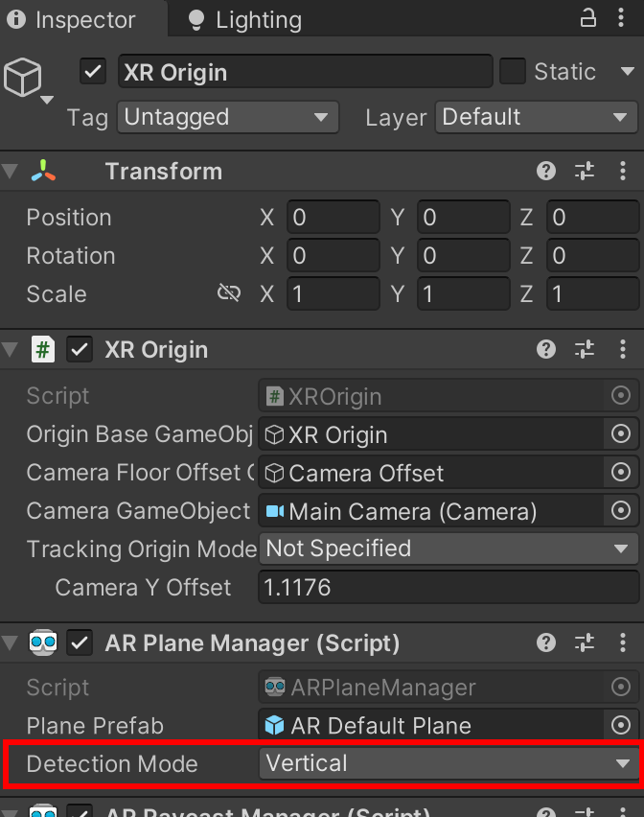Open the Tag dropdown showing Untagged
The width and height of the screenshot is (644, 817).
click(227, 117)
